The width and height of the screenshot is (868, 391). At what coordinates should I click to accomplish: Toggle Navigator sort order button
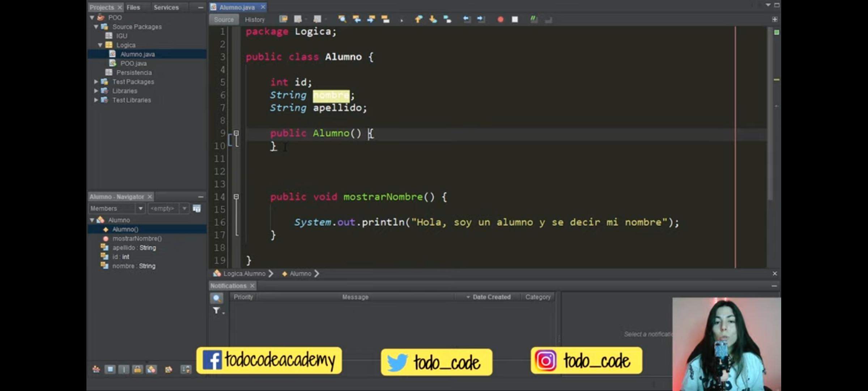[x=186, y=369]
